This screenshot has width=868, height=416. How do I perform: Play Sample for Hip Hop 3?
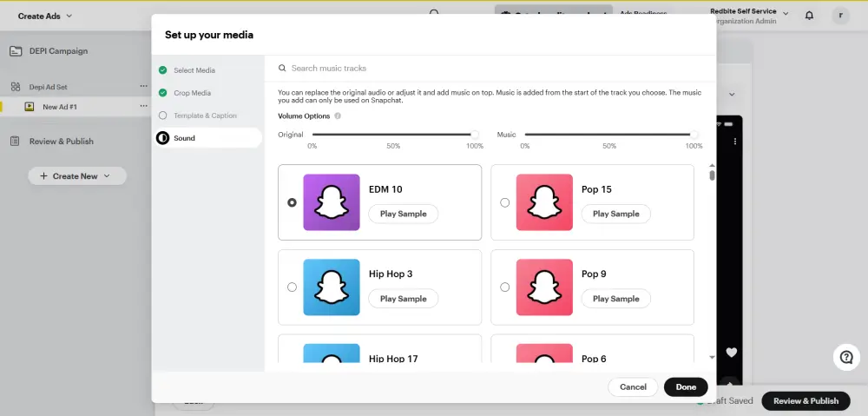(403, 299)
